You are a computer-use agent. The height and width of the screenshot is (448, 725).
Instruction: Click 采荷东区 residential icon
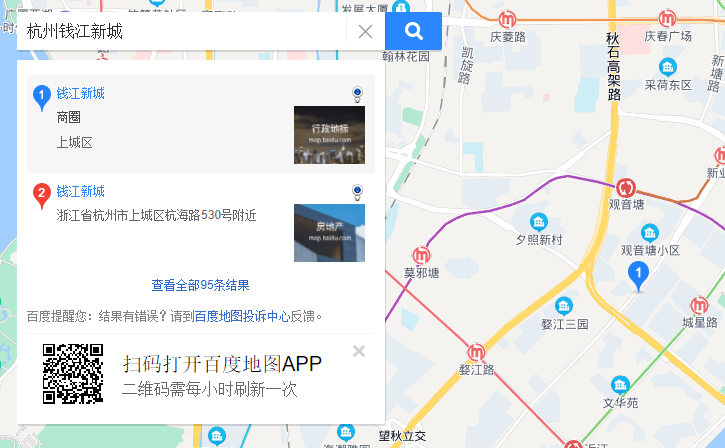[x=668, y=68]
